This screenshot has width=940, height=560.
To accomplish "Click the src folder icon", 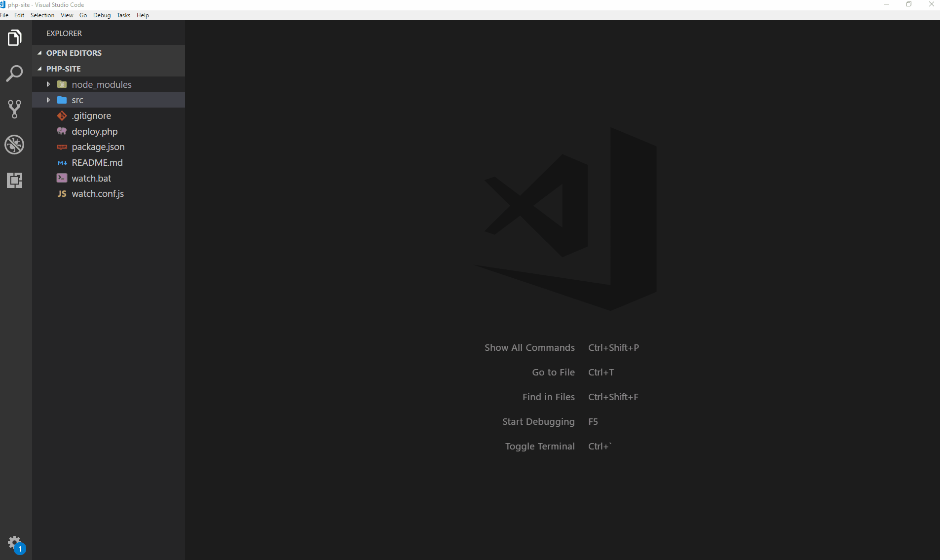I will (x=62, y=100).
